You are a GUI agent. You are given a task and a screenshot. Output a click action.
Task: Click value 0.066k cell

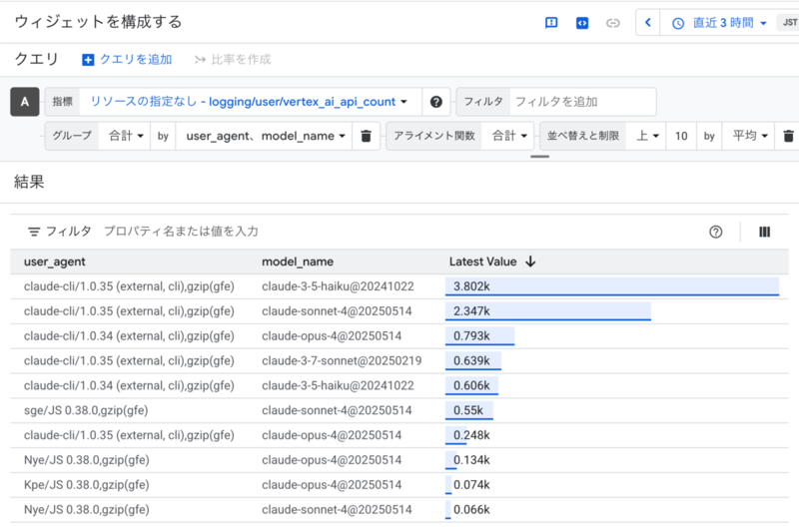tap(471, 510)
